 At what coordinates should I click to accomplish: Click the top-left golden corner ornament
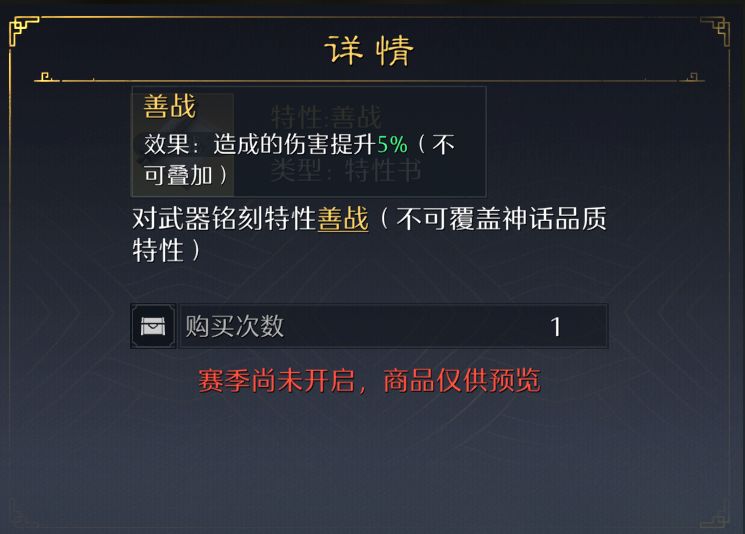pos(23,30)
